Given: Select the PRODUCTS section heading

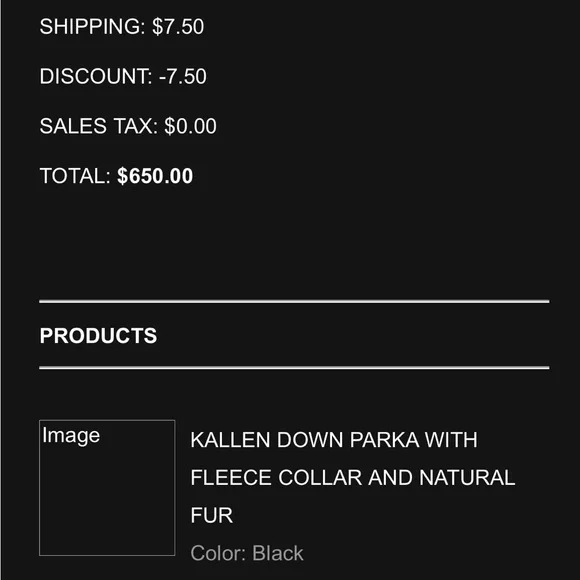Looking at the screenshot, I should [98, 335].
